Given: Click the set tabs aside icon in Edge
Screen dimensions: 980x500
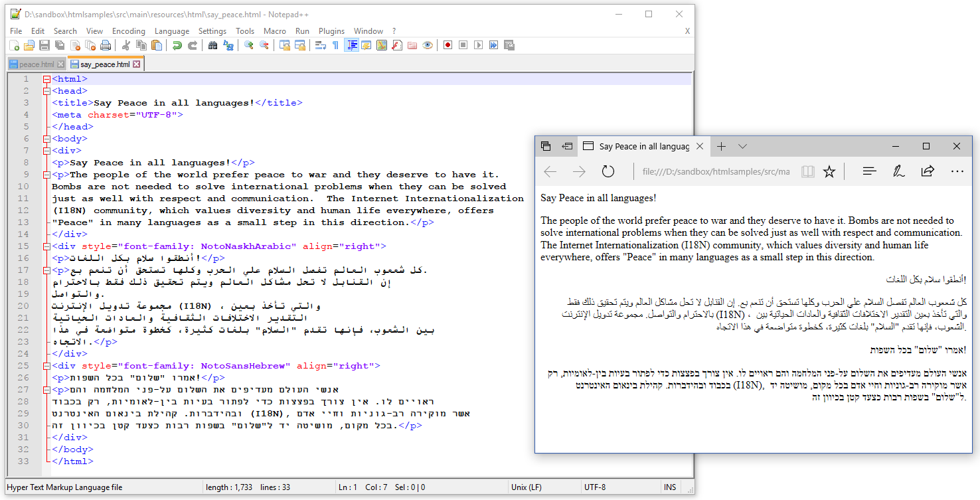Looking at the screenshot, I should (567, 146).
